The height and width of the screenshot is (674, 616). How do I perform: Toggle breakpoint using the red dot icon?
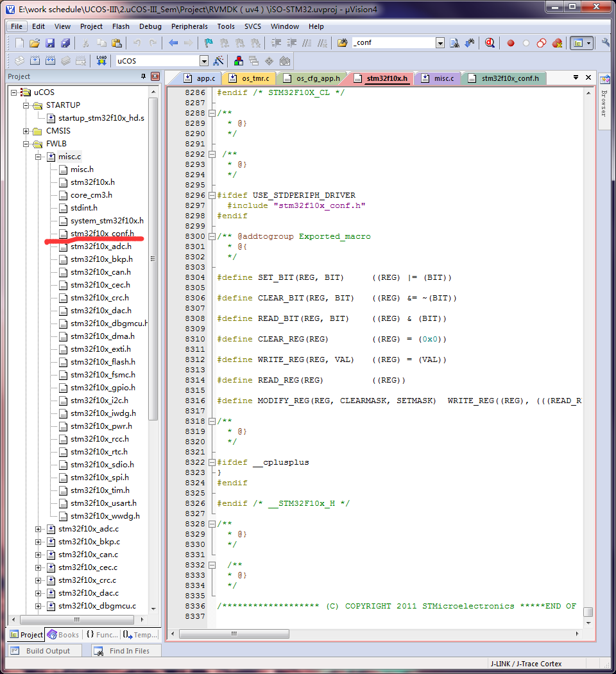click(511, 43)
